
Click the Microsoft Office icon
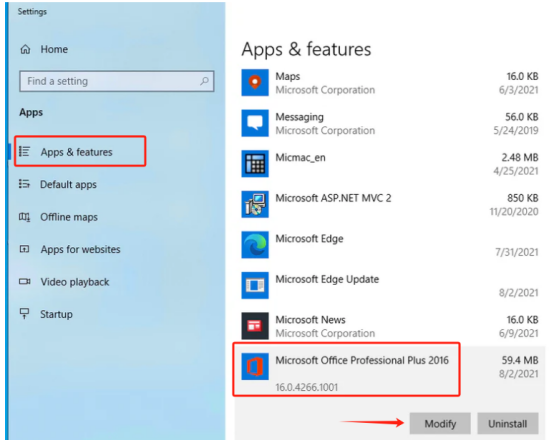[255, 366]
